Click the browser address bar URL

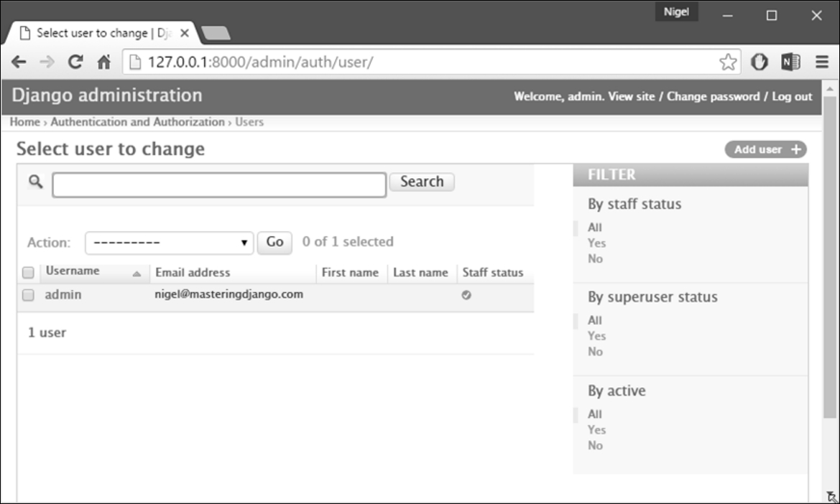[260, 62]
